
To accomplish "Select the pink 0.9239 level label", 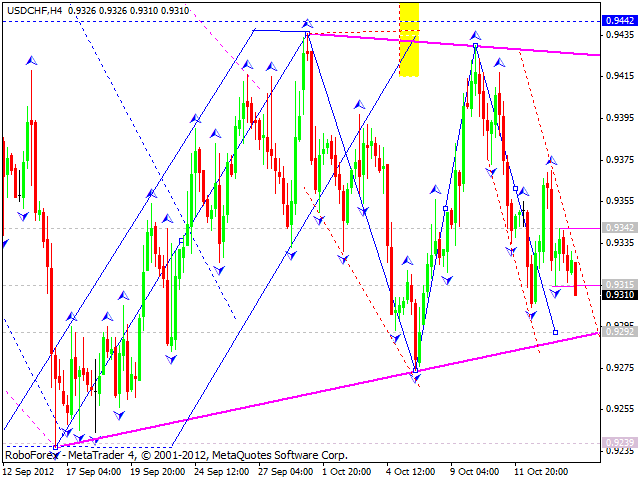I will pos(620,442).
